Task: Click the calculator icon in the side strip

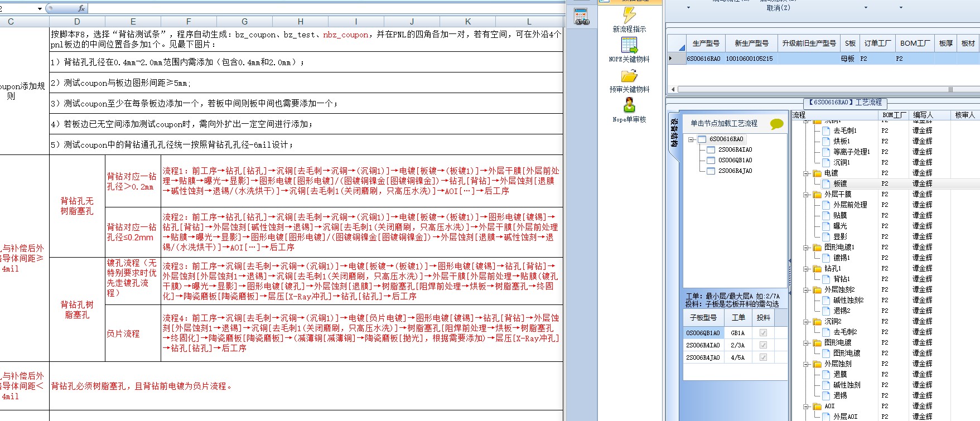Action: 582,17
